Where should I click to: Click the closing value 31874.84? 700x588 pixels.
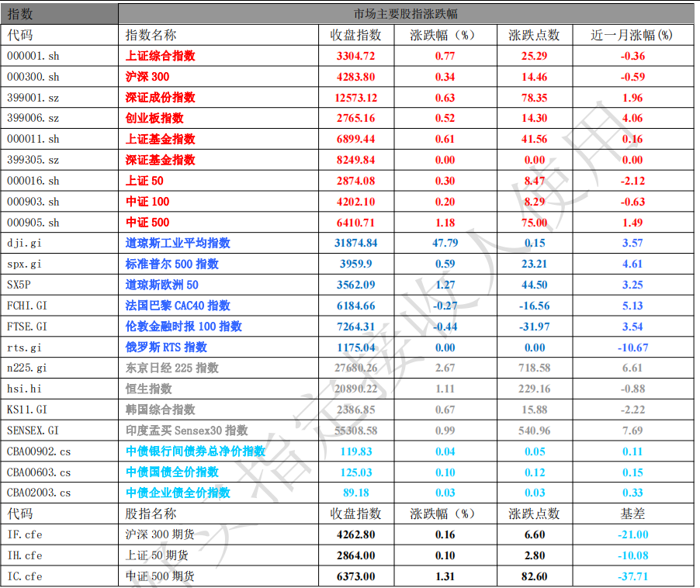pos(355,243)
